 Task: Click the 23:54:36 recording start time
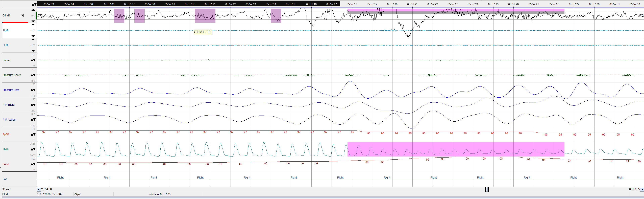click(x=46, y=189)
